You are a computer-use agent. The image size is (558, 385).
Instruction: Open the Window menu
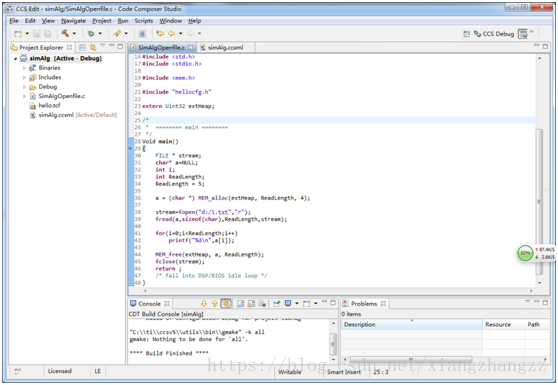click(x=170, y=21)
